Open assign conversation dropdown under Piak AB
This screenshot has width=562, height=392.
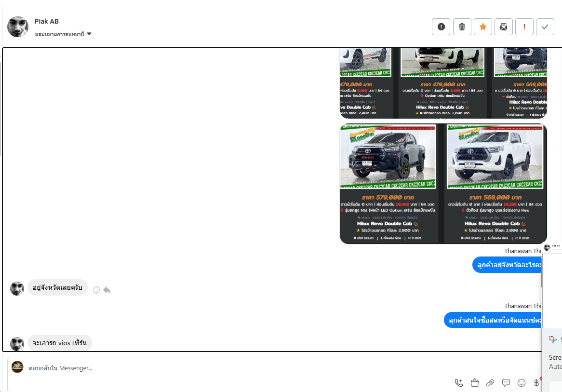coord(63,34)
